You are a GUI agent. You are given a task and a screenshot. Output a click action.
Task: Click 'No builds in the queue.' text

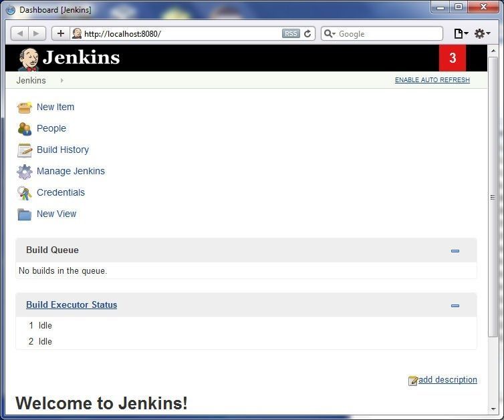click(63, 270)
